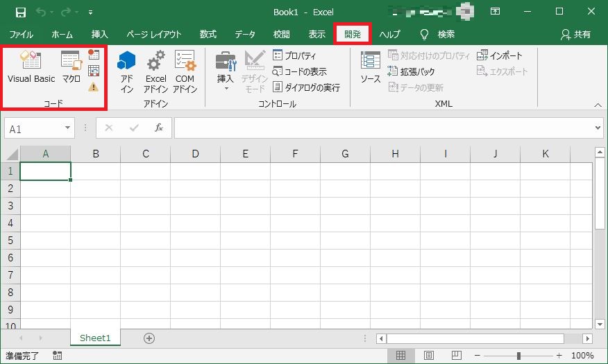Click インポート XML data
Viewport: 608px width, 364px height.
(x=500, y=55)
